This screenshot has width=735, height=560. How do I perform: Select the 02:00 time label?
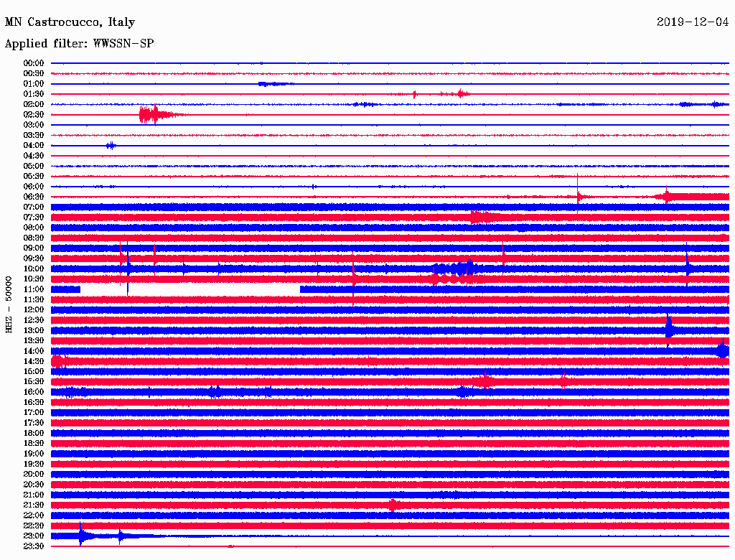pos(34,104)
